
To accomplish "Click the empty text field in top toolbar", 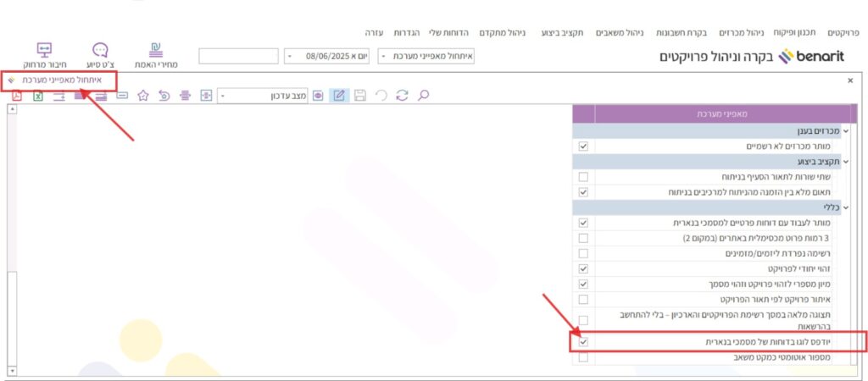I will (238, 56).
